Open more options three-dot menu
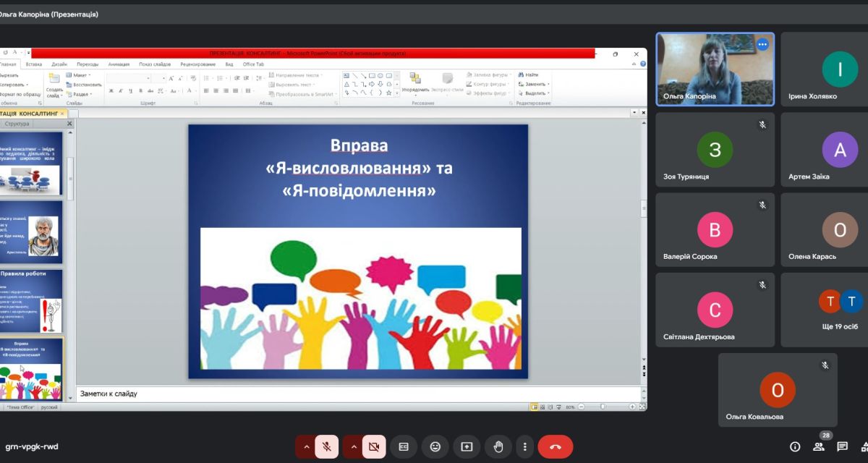 pyautogui.click(x=524, y=447)
